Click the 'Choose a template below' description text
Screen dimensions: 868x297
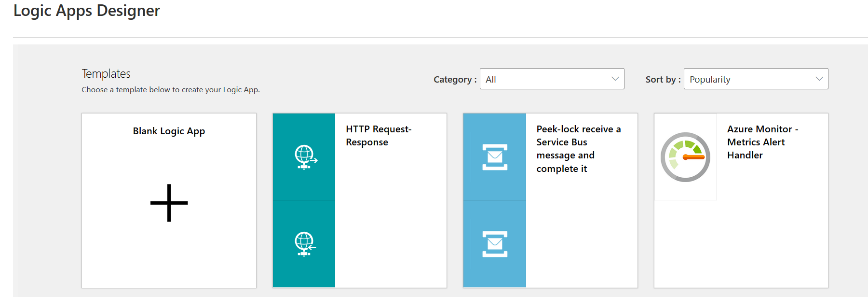171,90
